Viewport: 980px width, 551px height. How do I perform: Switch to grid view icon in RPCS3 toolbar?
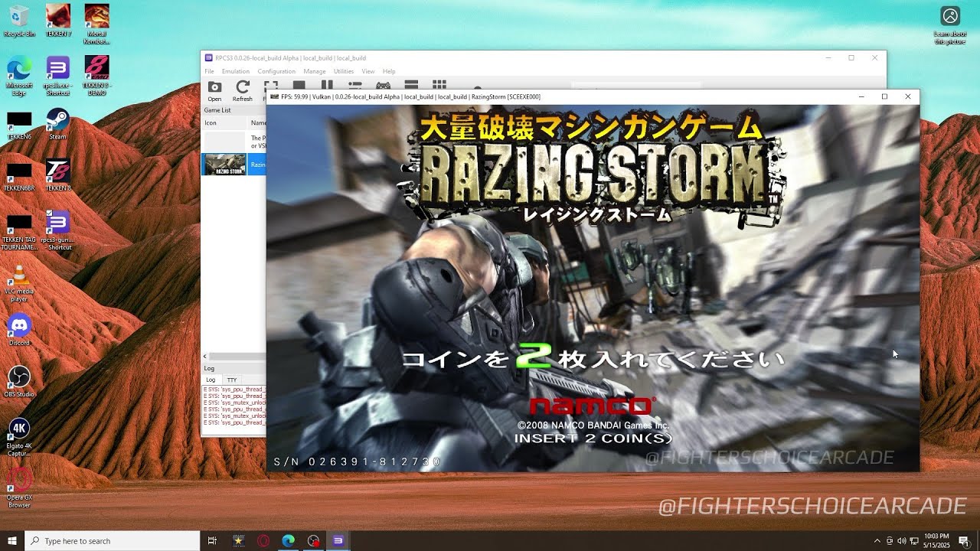click(439, 86)
